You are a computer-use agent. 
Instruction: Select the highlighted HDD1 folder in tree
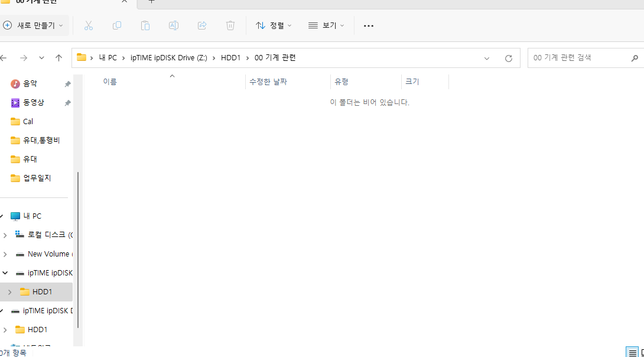click(x=36, y=291)
